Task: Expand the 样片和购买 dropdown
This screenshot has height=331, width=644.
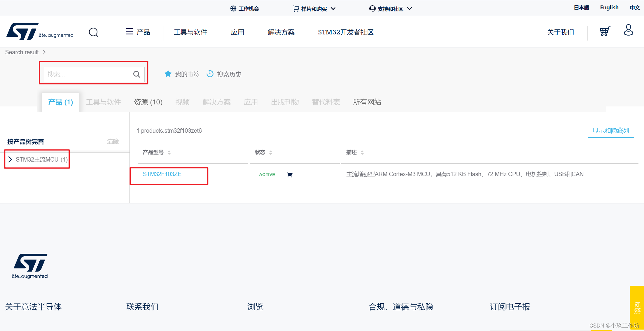Action: pos(314,9)
